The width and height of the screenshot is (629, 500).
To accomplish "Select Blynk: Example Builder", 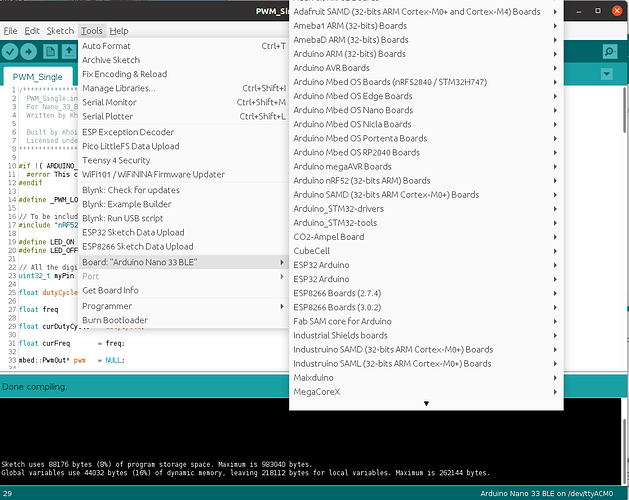I will 184,204.
